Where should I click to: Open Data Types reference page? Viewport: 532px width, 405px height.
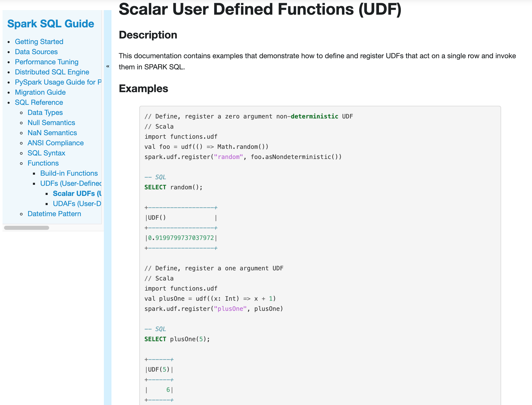click(45, 112)
